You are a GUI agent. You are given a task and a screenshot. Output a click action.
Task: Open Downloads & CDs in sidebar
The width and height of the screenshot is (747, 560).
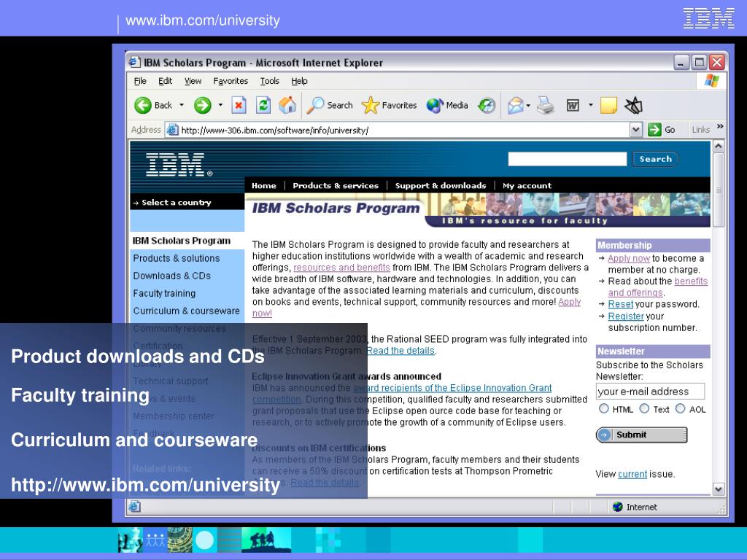click(x=171, y=276)
